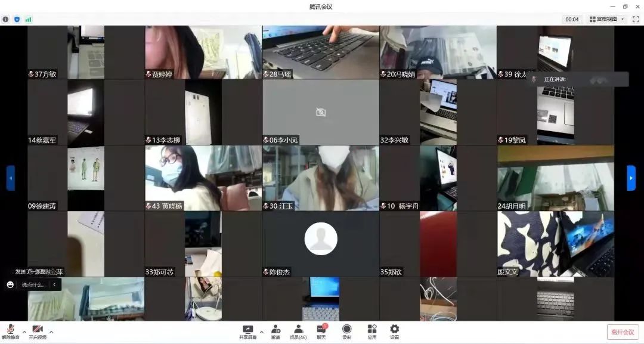Screen dimensions: 644x344
Task: Expand microphone options arrow beside 解除静音
Action: 24,332
